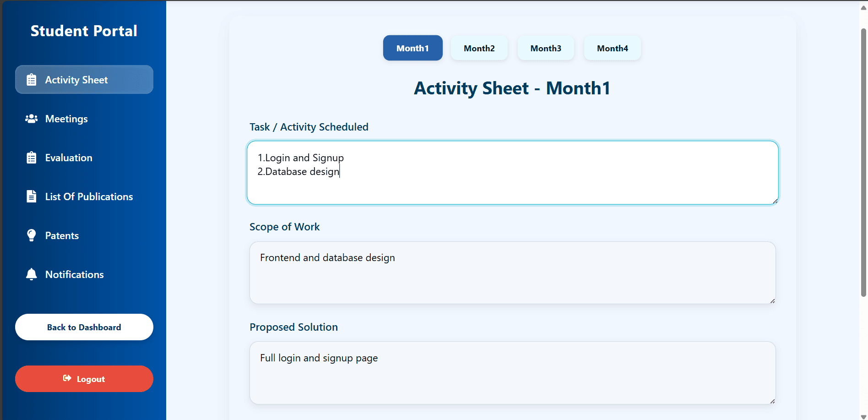The image size is (868, 420).
Task: Click the Activity Sheet clipboard icon
Action: pos(31,80)
